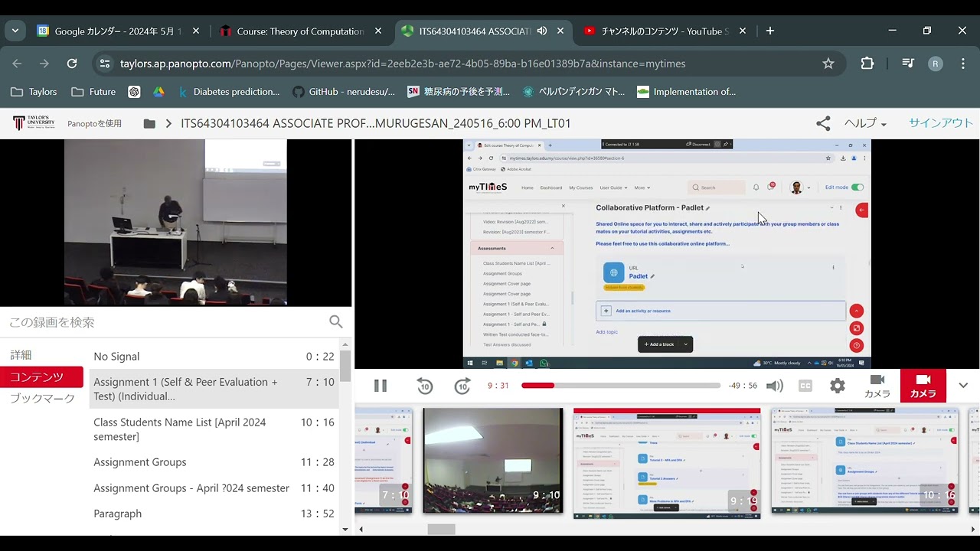980x551 pixels.
Task: Select the grey カメラ camera stream
Action: click(x=877, y=386)
